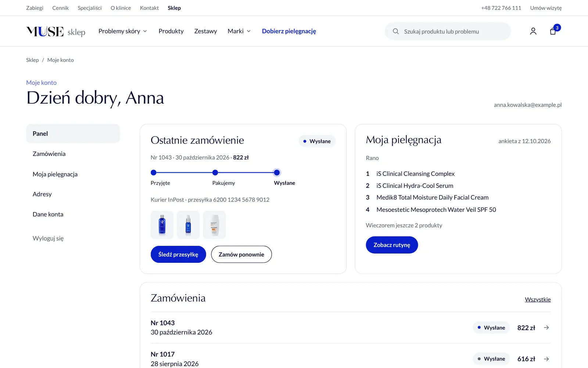Click Wyloguj się

point(48,238)
